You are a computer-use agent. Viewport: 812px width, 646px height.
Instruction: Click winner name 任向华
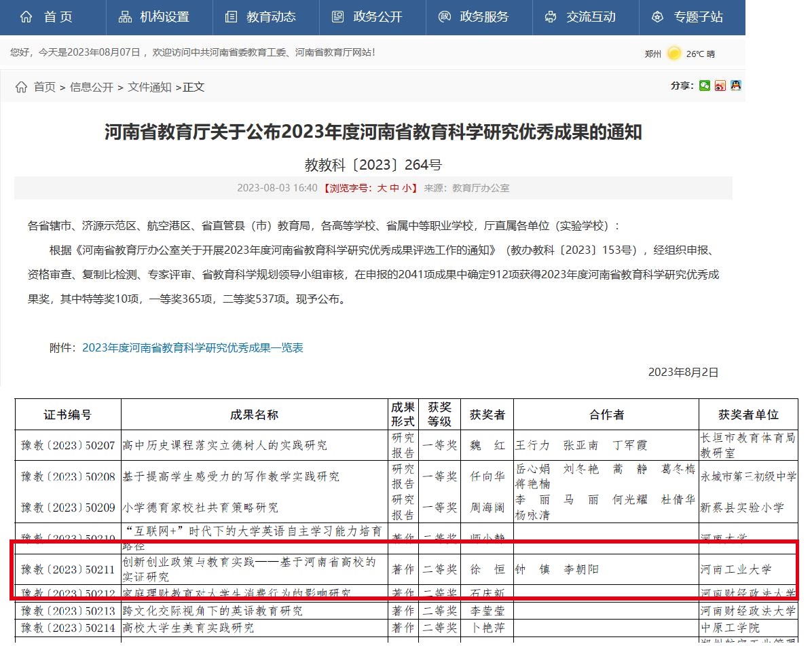click(487, 476)
